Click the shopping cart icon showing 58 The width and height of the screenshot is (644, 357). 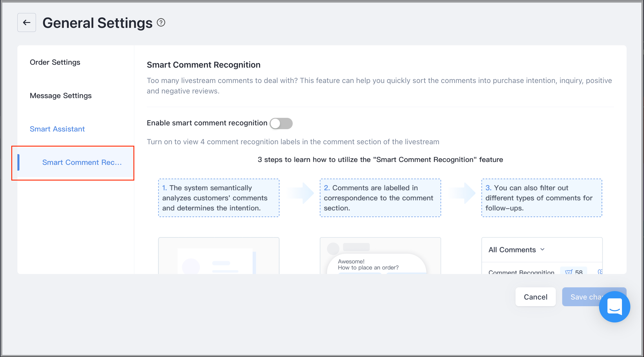point(569,272)
